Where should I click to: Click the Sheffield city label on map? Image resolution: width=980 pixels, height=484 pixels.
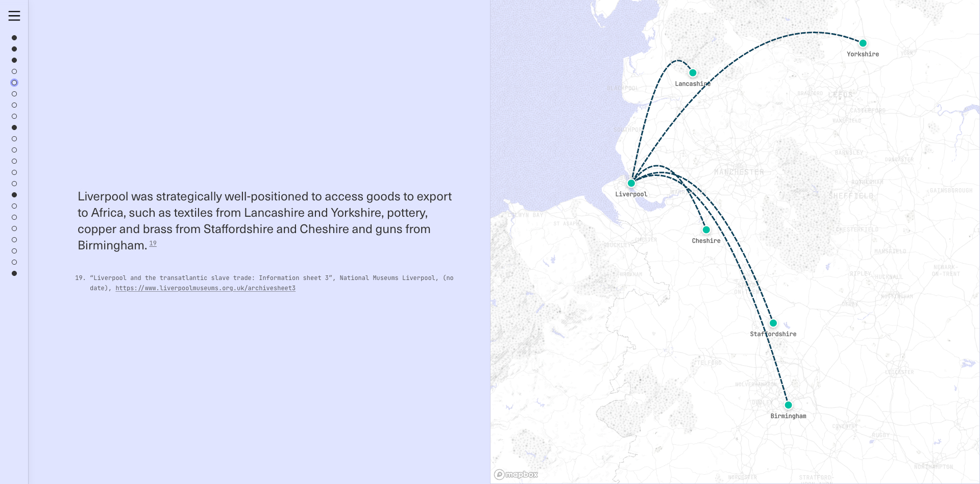click(x=851, y=196)
